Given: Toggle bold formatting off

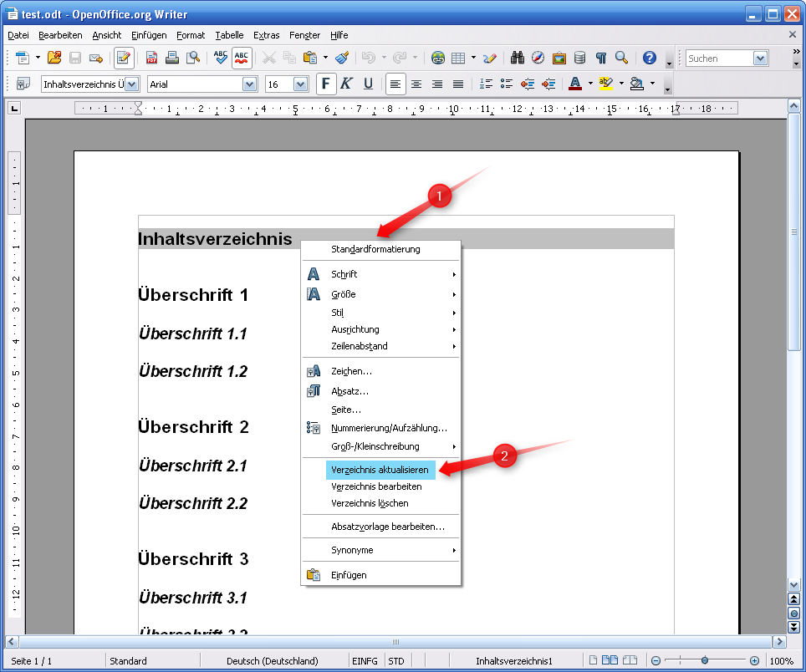Looking at the screenshot, I should coord(325,84).
